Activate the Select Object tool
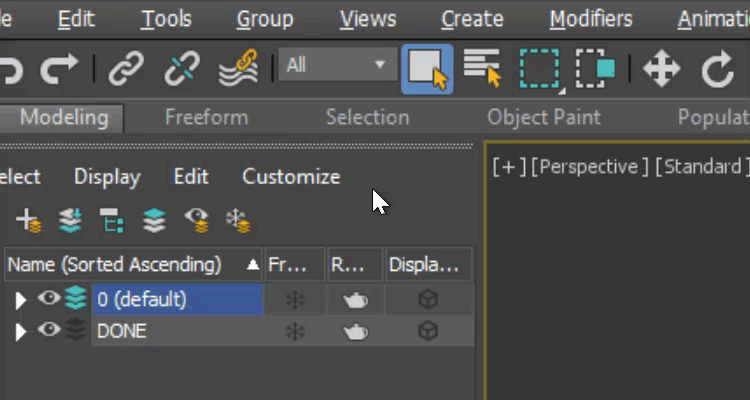Viewport: 750px width, 400px height. click(x=427, y=69)
